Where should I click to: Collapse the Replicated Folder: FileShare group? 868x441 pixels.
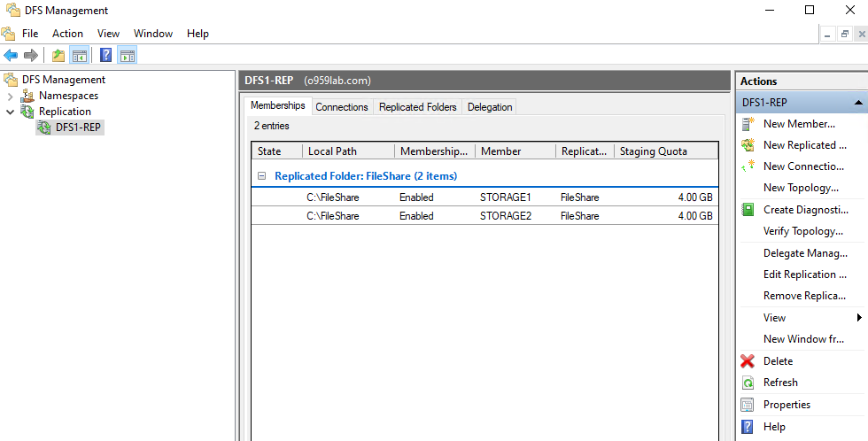pyautogui.click(x=261, y=176)
